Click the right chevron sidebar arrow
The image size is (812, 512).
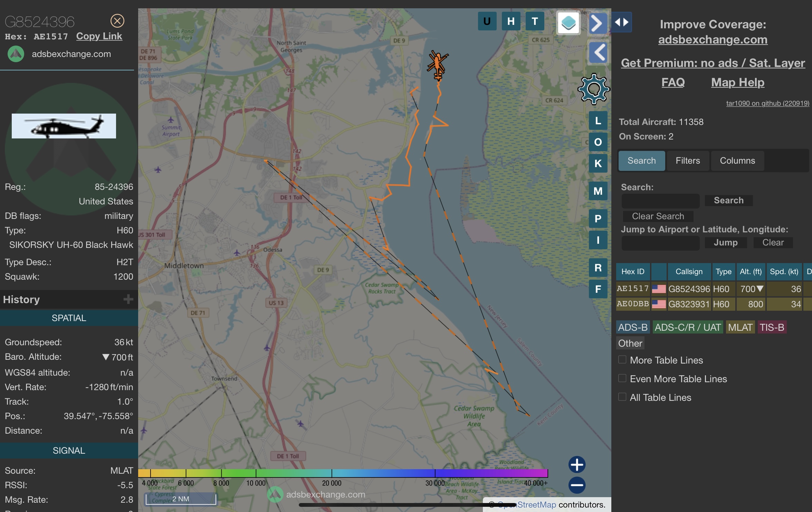[x=598, y=23]
